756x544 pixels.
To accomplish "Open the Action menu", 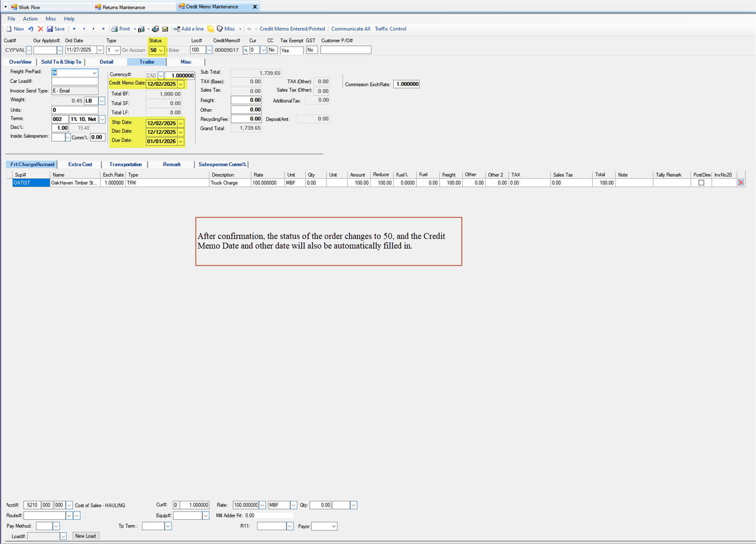I will pos(30,19).
